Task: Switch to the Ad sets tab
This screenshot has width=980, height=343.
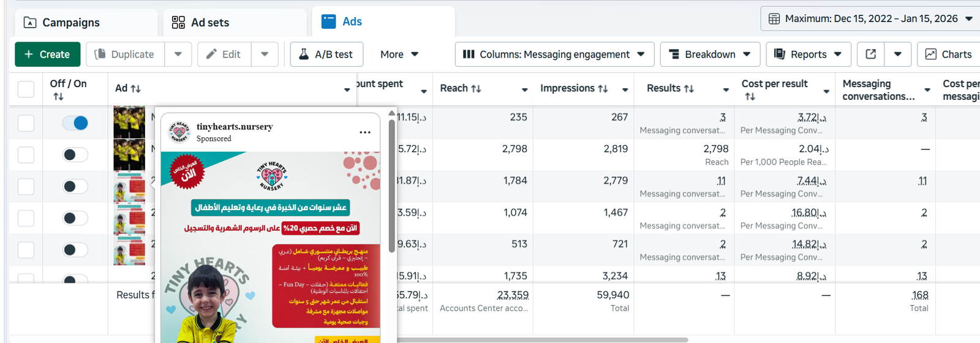Action: 235,23
